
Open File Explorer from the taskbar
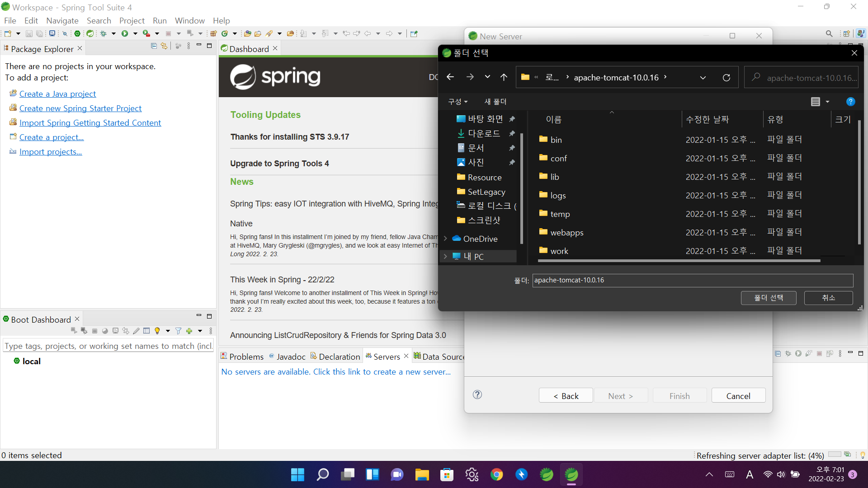coord(422,474)
